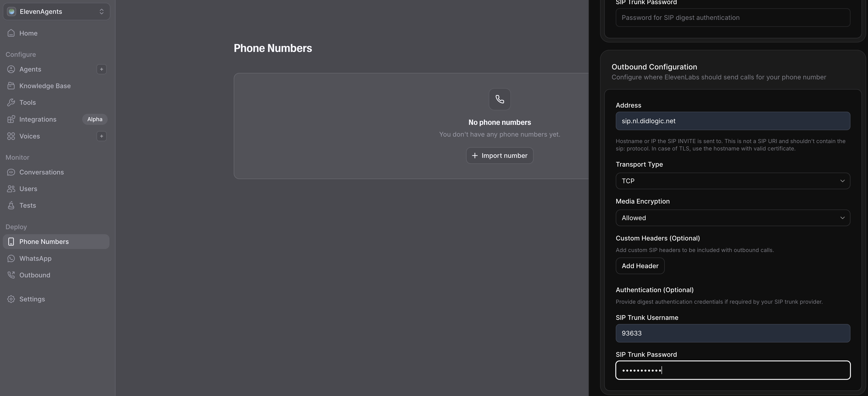Click the phone icon above No phone numbers
868x396 pixels.
pos(499,99)
